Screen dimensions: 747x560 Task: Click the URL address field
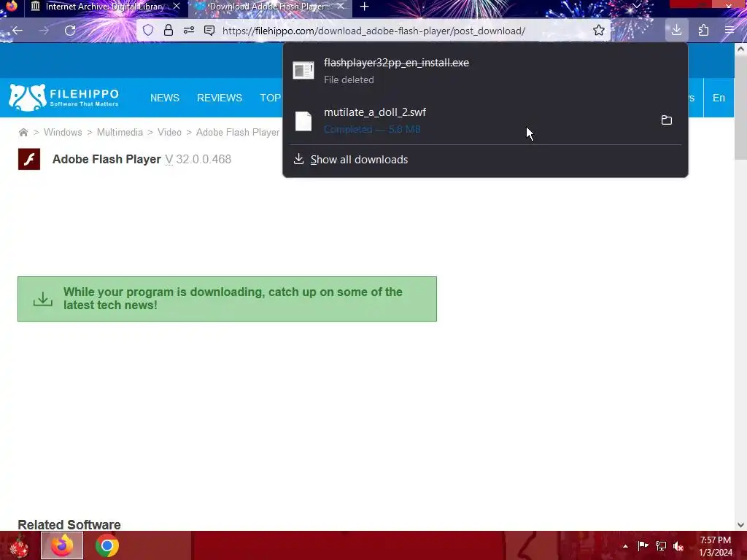coord(374,31)
